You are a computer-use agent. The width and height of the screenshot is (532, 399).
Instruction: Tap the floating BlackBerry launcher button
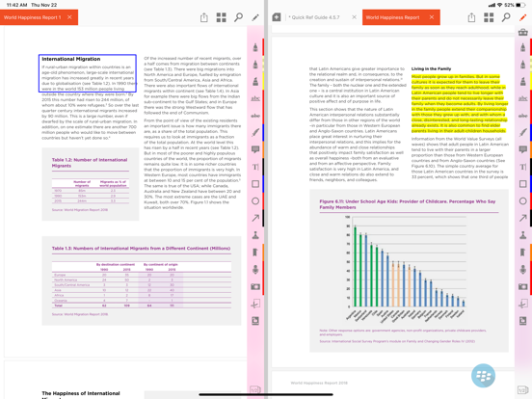(x=483, y=376)
